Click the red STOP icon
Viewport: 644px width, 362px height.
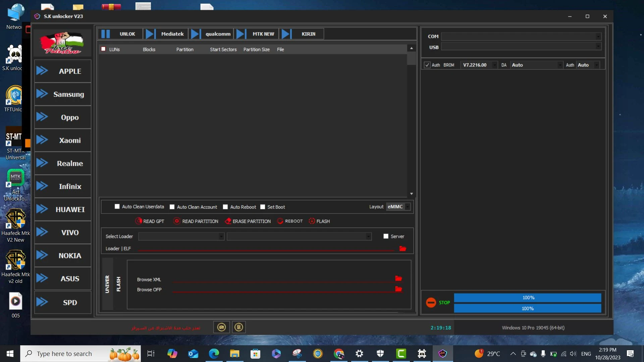431,303
